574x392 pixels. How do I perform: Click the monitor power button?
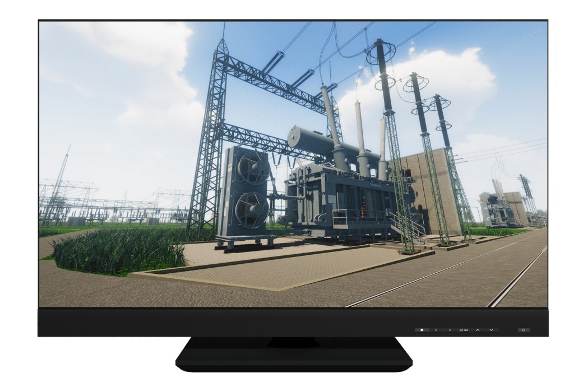click(524, 330)
